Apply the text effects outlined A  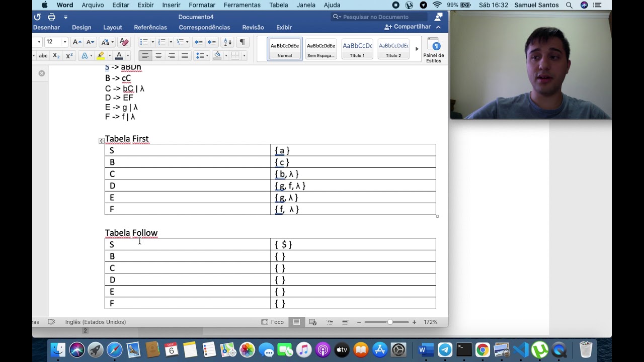84,56
